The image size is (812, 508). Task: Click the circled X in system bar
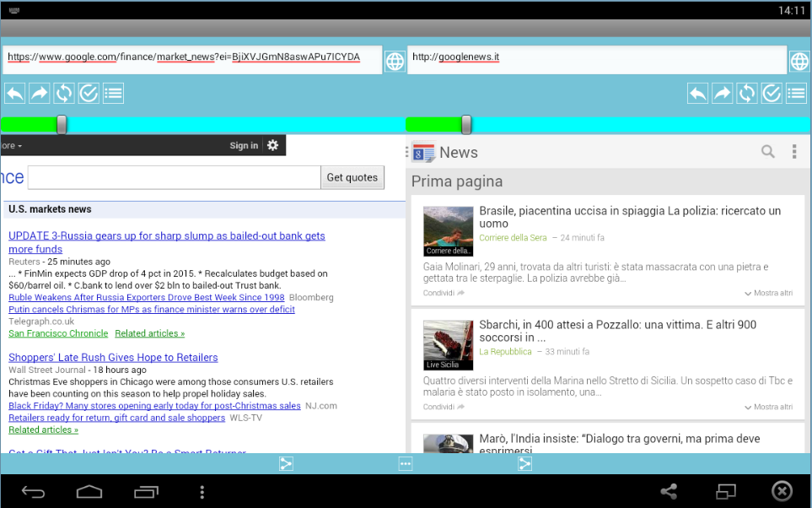click(x=782, y=491)
